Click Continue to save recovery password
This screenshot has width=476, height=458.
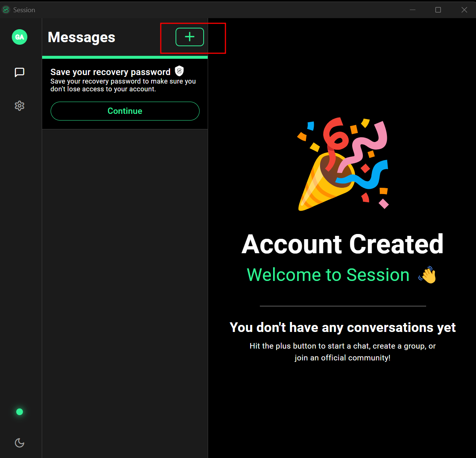click(125, 111)
